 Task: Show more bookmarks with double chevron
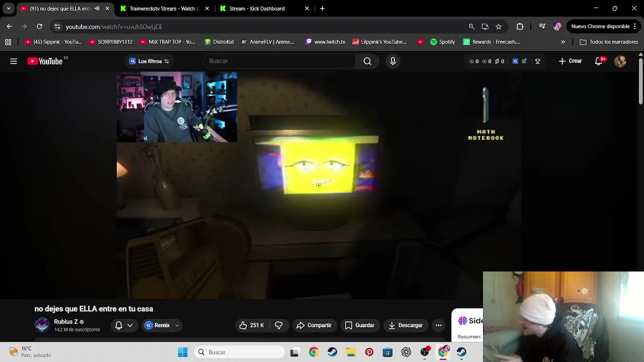pyautogui.click(x=563, y=42)
